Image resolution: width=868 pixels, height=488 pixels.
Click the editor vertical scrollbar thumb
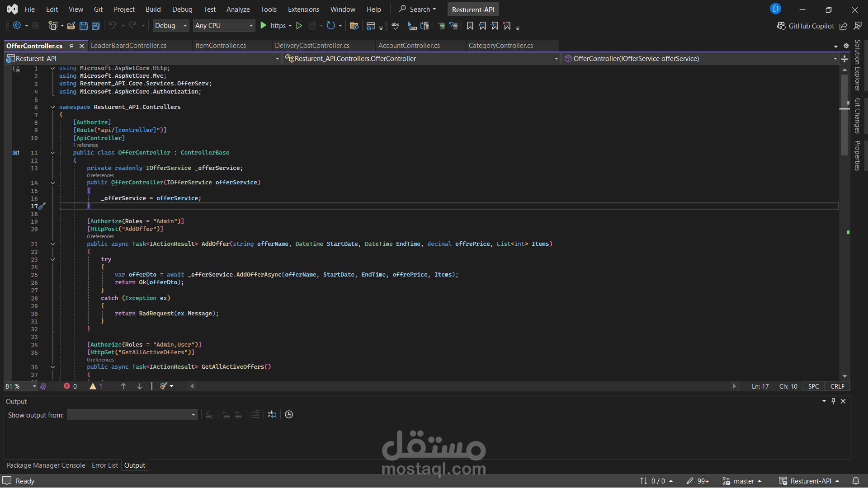(844, 115)
